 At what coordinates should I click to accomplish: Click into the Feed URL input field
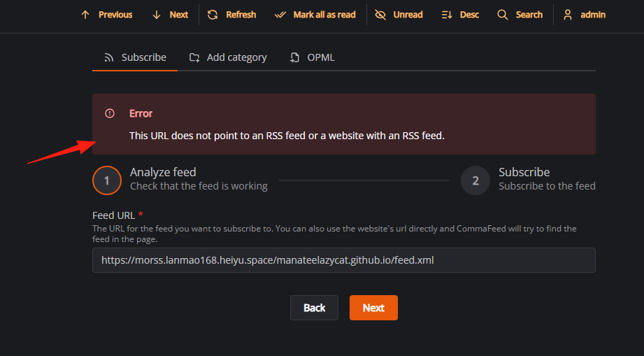pyautogui.click(x=344, y=260)
